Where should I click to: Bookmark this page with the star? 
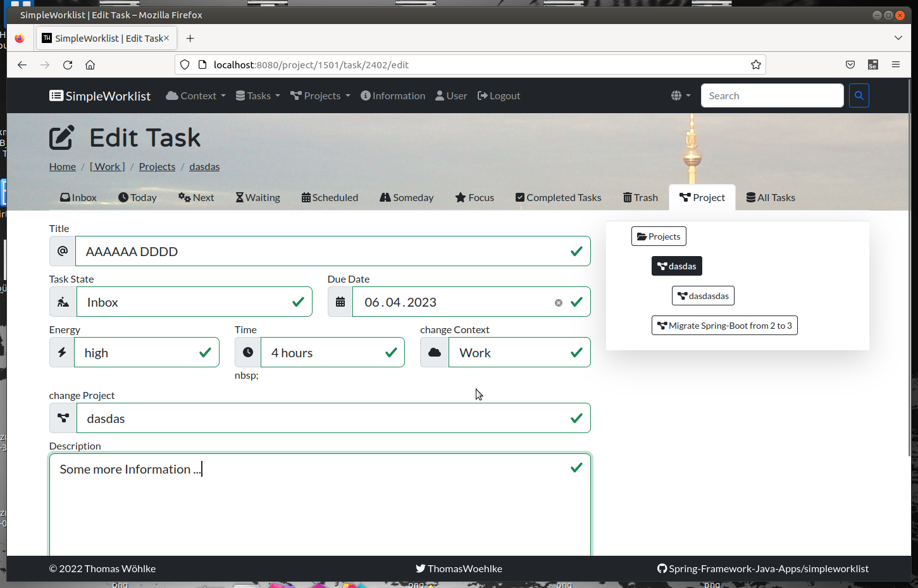point(756,64)
